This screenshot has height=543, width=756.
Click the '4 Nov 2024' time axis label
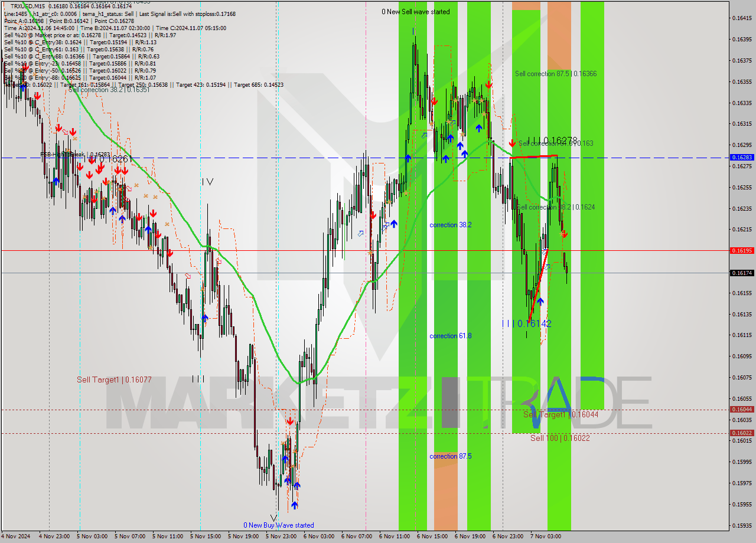tap(17, 537)
